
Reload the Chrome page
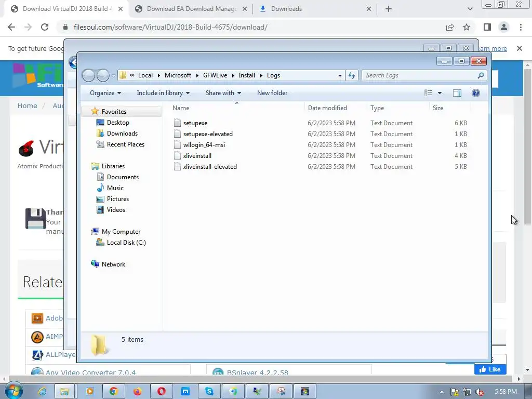pos(45,27)
